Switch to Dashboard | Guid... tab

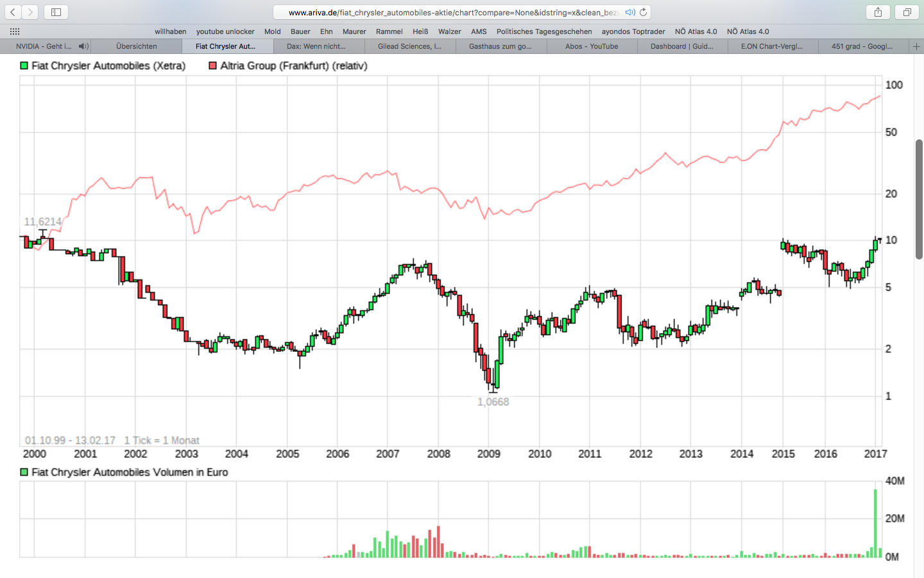pyautogui.click(x=683, y=46)
